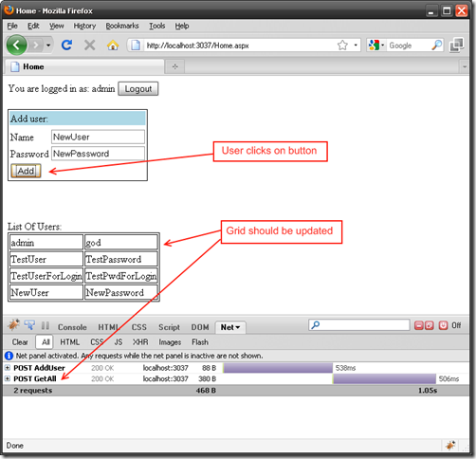Click the Logout button

(138, 89)
